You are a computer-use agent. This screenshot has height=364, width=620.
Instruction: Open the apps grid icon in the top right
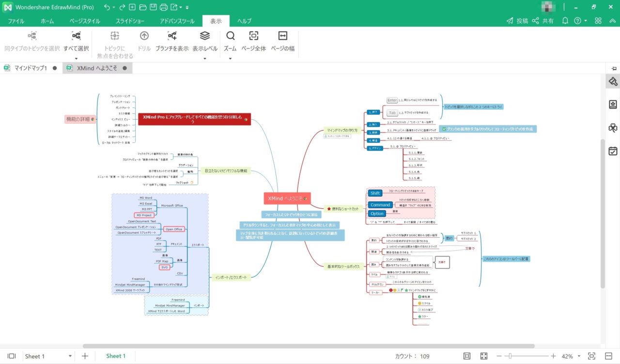pyautogui.click(x=598, y=21)
